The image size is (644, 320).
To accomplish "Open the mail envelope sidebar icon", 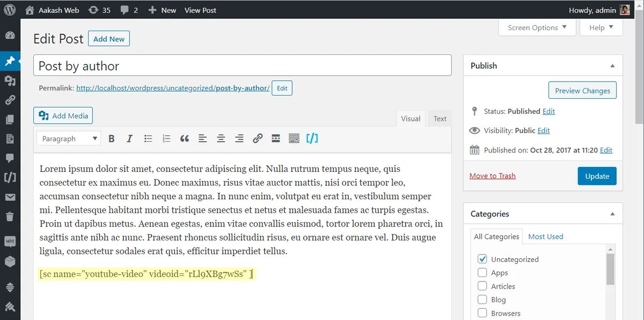I will pos(10,197).
